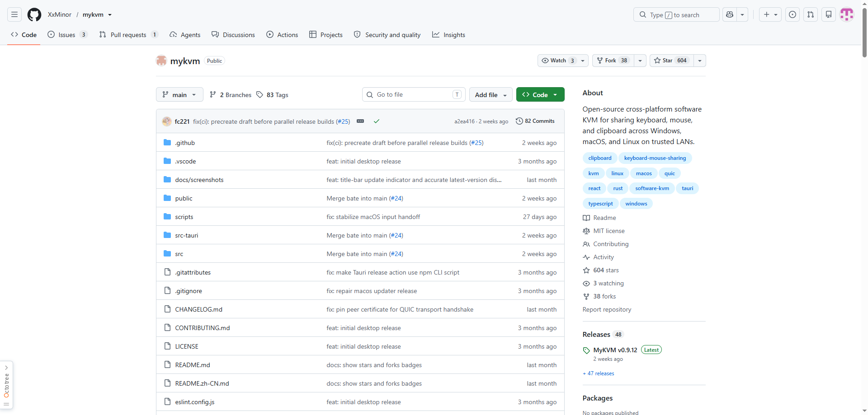Open the a2ea416 commit hash link
Viewport: 868px width, 415px height.
pos(464,121)
